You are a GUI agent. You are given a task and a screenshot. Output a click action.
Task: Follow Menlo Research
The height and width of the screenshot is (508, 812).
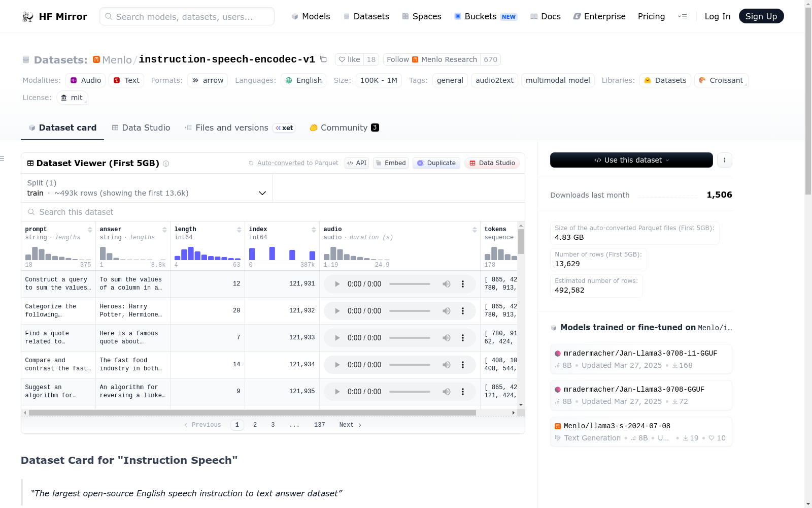pyautogui.click(x=432, y=59)
